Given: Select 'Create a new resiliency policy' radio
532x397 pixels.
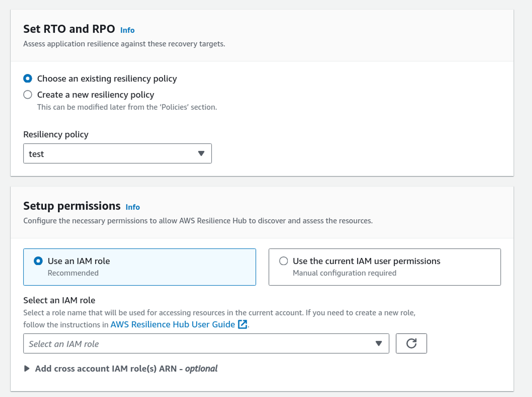Looking at the screenshot, I should click(28, 95).
